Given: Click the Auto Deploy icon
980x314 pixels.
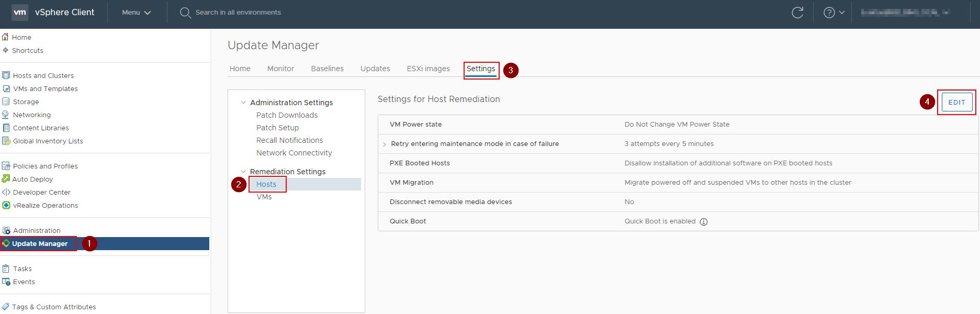Looking at the screenshot, I should click(x=6, y=179).
